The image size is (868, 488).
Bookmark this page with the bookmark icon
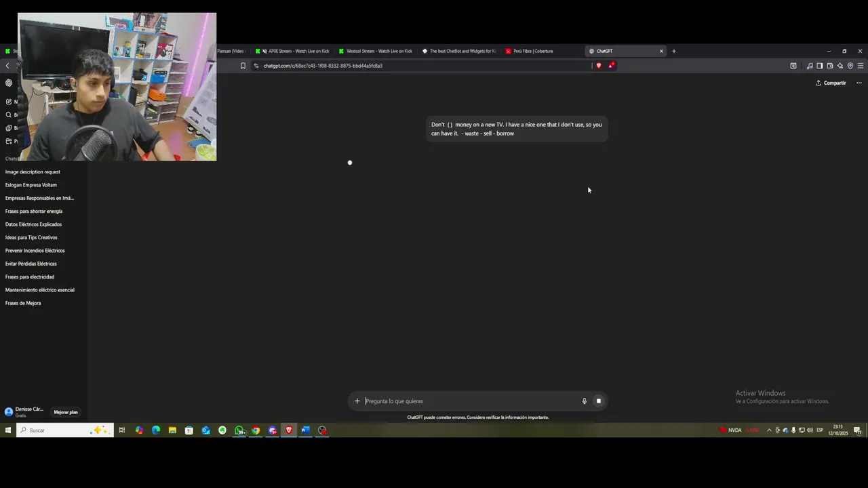coord(243,66)
